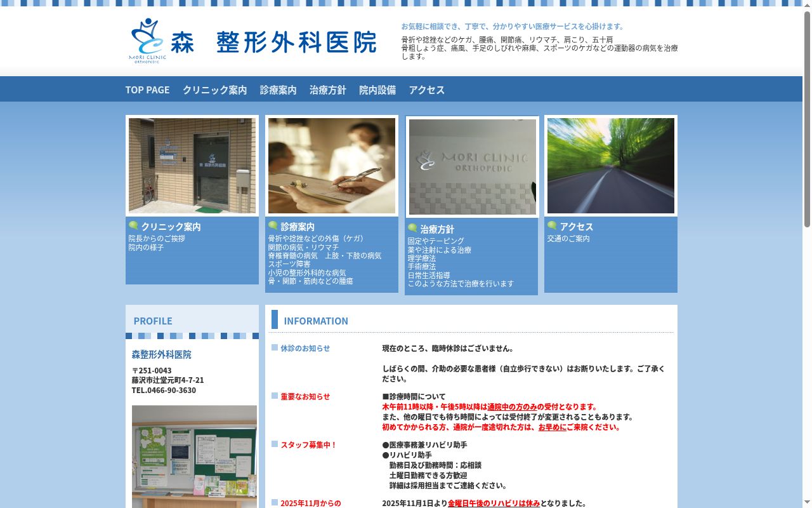
Task: Click スポーツ障害 text
Action: 289,264
